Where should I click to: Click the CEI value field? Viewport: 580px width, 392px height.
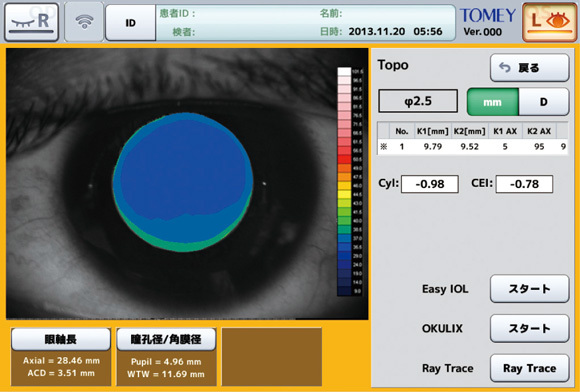[x=524, y=184]
